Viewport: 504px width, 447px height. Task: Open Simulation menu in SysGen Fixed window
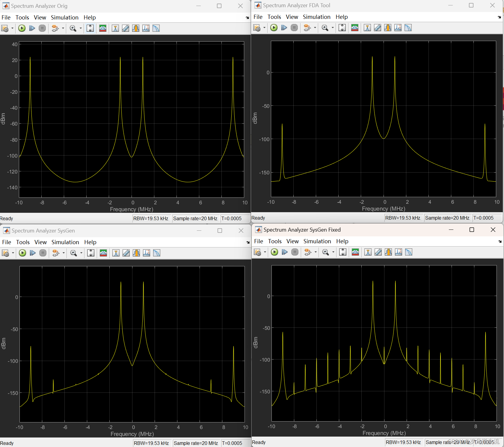click(317, 241)
